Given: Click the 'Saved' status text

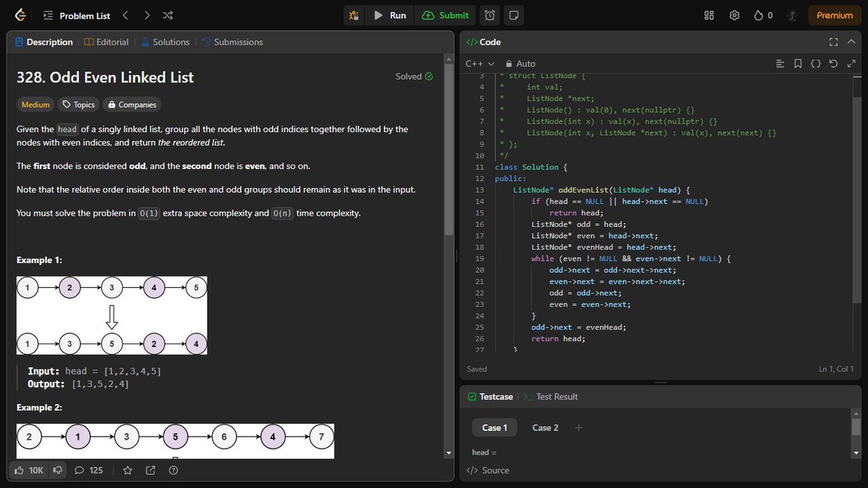Looking at the screenshot, I should pos(477,369).
